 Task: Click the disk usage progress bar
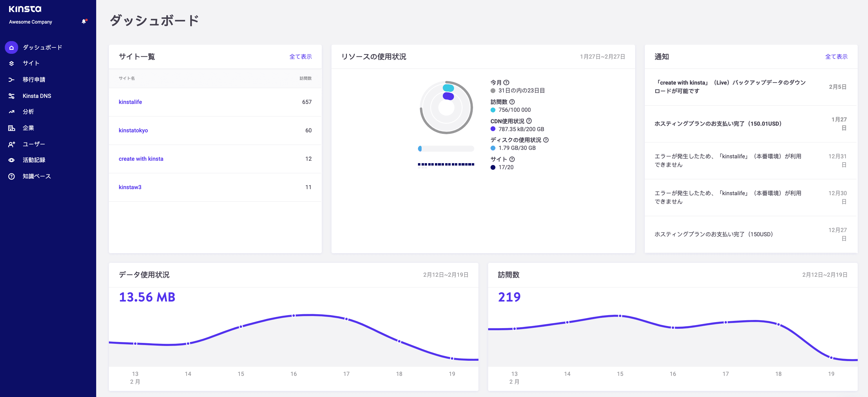coord(446,148)
